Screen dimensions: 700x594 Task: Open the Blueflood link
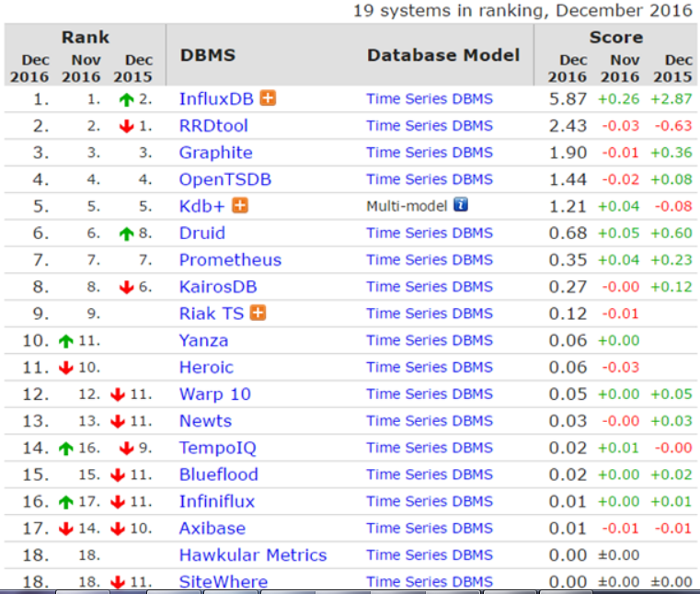pos(218,474)
